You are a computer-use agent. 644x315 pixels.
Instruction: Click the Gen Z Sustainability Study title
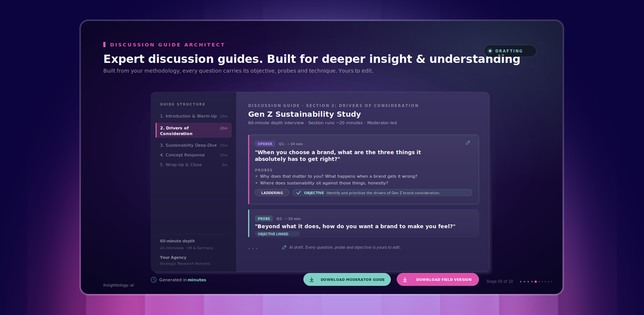pos(304,114)
